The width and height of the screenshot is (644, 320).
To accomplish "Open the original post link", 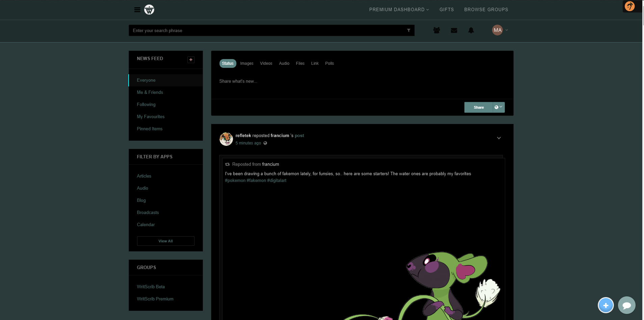I will point(299,136).
